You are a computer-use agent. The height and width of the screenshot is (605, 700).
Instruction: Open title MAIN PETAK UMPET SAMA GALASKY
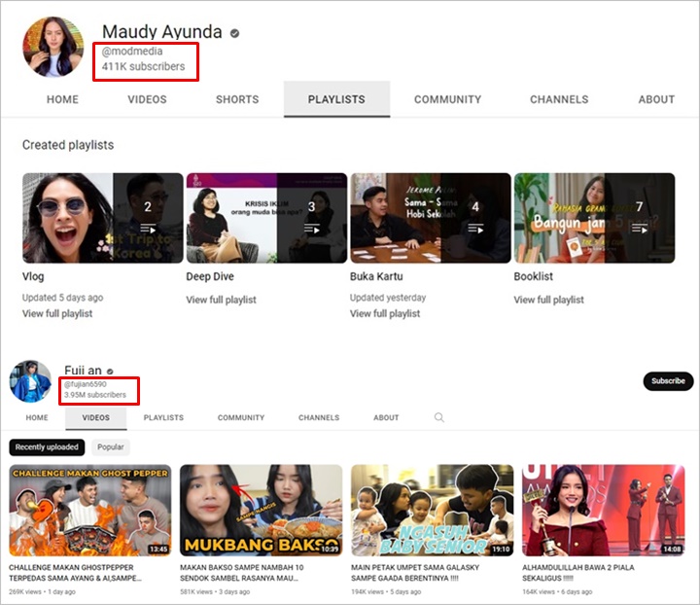[415, 573]
